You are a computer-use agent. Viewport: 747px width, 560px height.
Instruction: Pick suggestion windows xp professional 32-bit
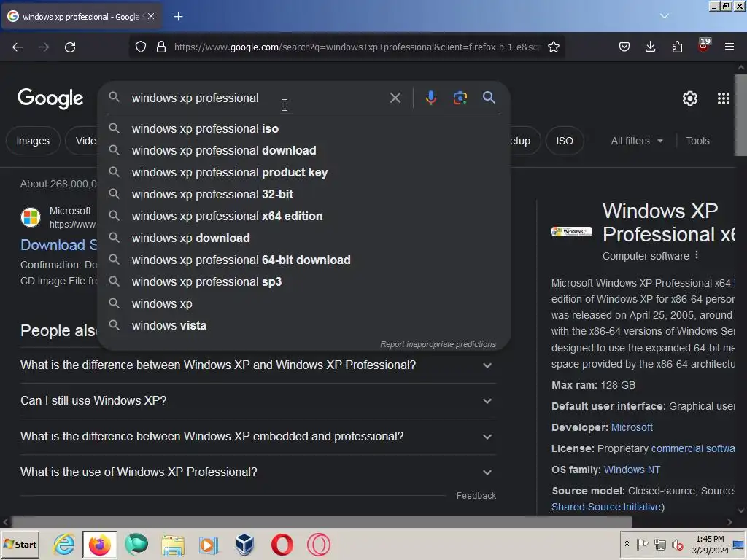303,194
